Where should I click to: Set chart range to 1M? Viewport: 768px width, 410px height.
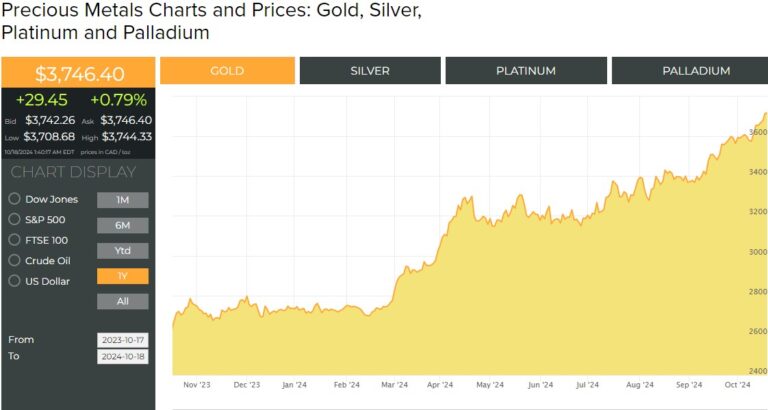(x=122, y=200)
